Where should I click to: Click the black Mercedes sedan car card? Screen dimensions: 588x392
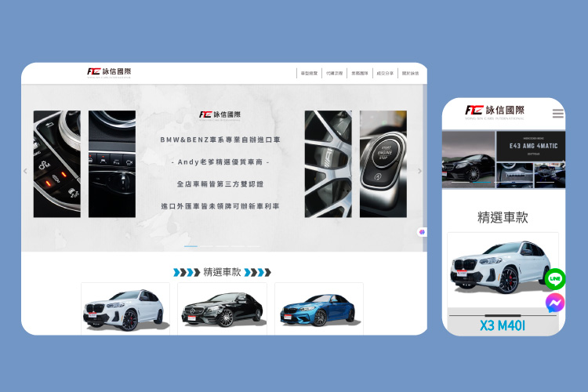[222, 309]
